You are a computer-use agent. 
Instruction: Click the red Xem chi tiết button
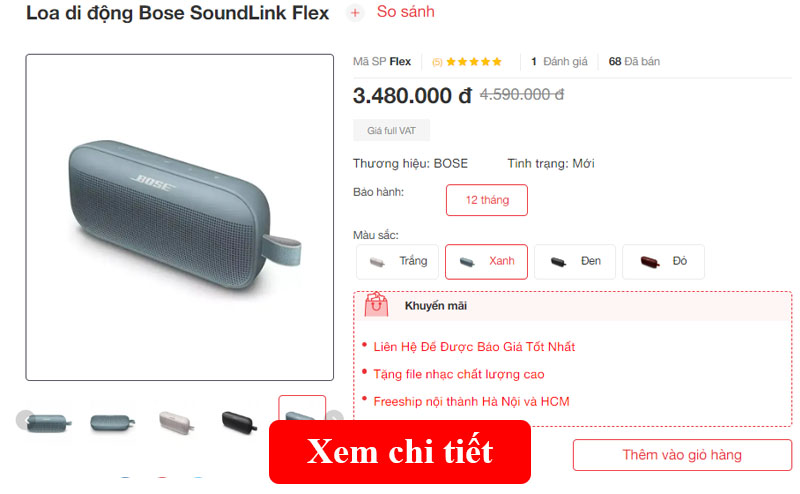click(400, 452)
